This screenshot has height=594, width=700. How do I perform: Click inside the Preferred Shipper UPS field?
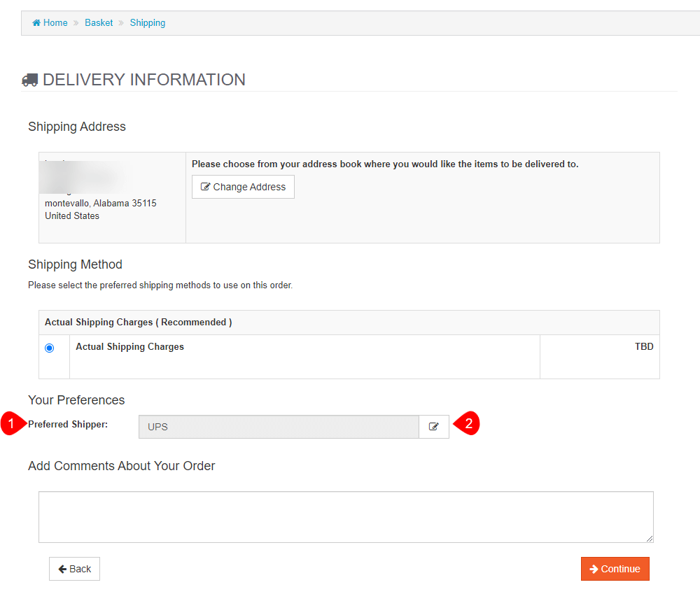tap(279, 427)
